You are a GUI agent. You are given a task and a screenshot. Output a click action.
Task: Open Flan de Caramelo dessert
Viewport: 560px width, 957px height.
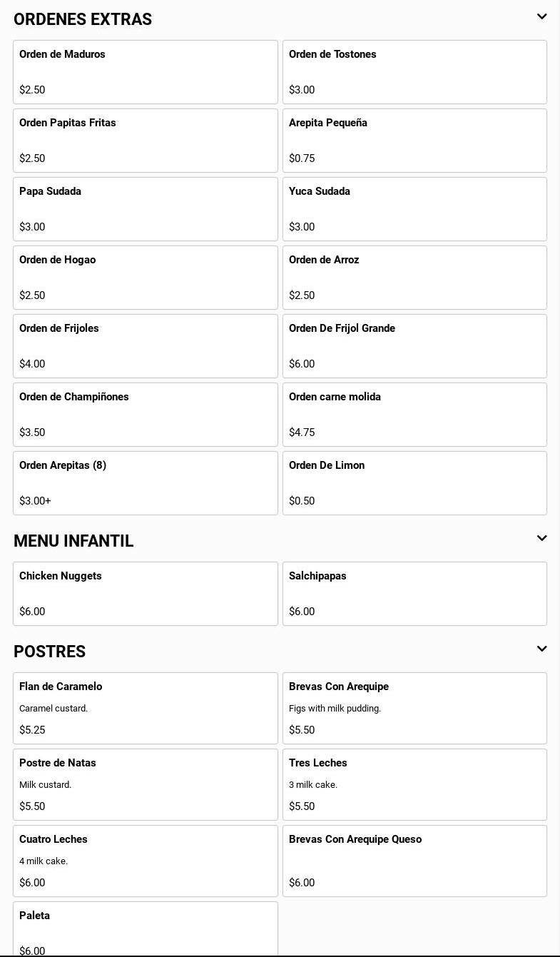[145, 708]
